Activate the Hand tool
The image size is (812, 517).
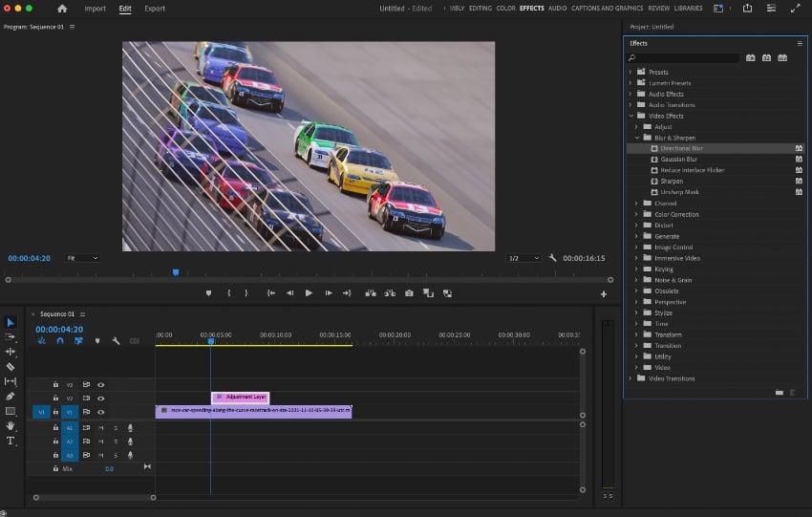pyautogui.click(x=11, y=425)
